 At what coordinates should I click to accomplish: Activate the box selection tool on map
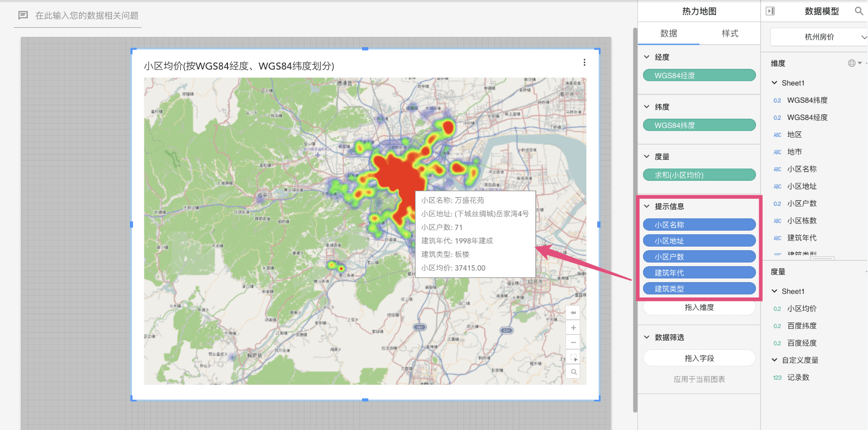574,358
